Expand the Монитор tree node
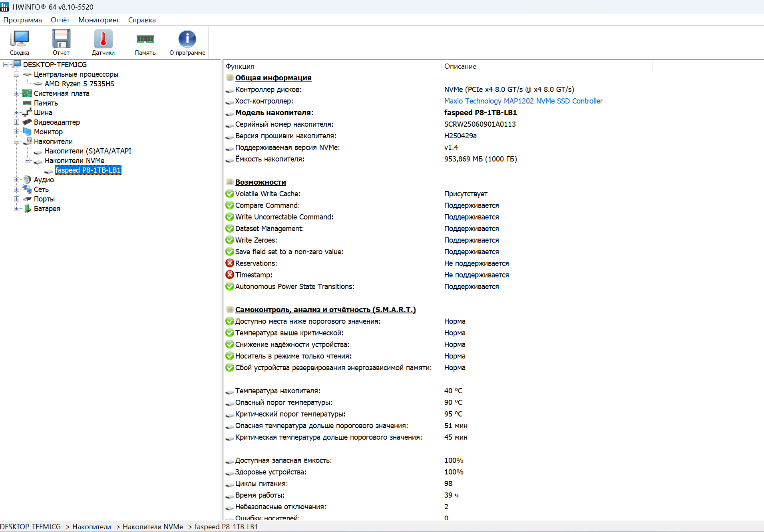764x532 pixels. point(16,132)
